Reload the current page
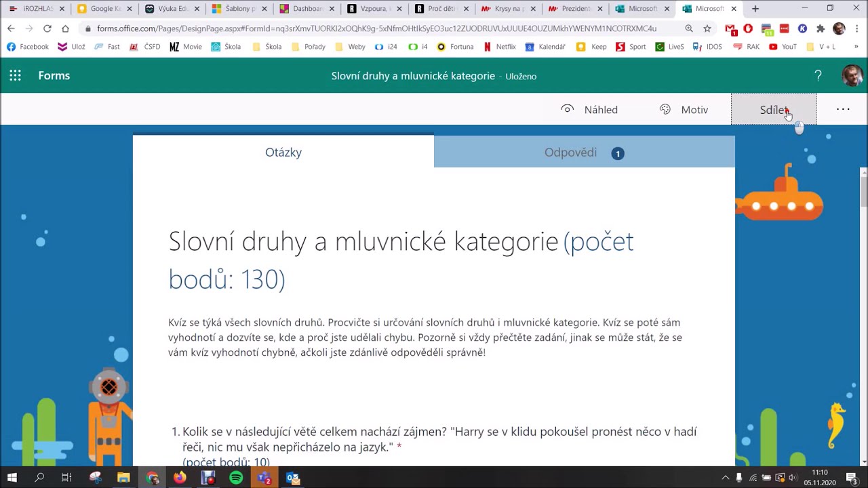Image resolution: width=868 pixels, height=488 pixels. tap(47, 28)
